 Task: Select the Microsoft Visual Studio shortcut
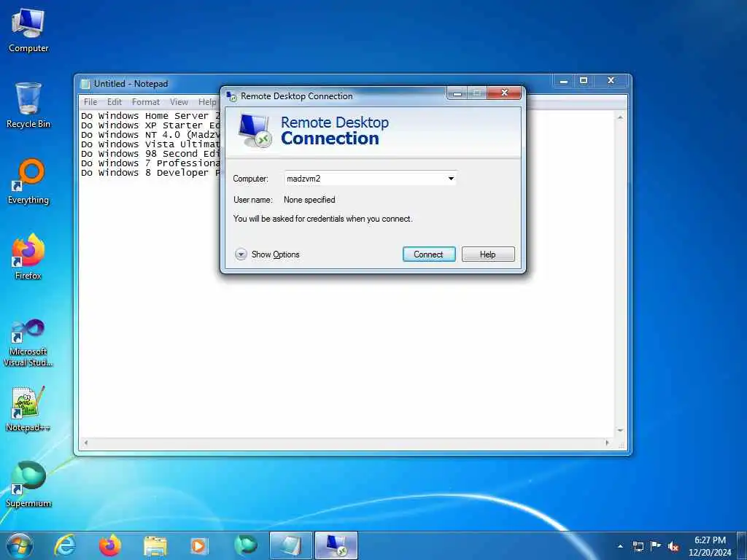[x=28, y=344]
